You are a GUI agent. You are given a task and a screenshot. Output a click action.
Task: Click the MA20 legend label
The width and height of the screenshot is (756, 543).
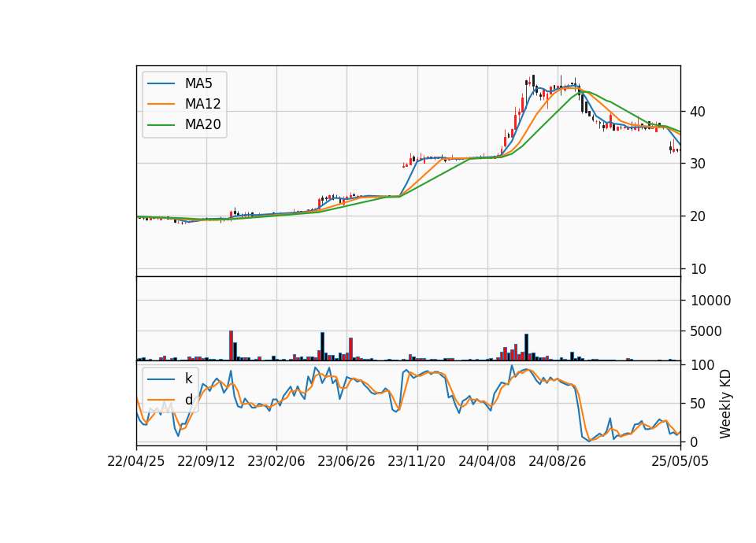point(202,124)
